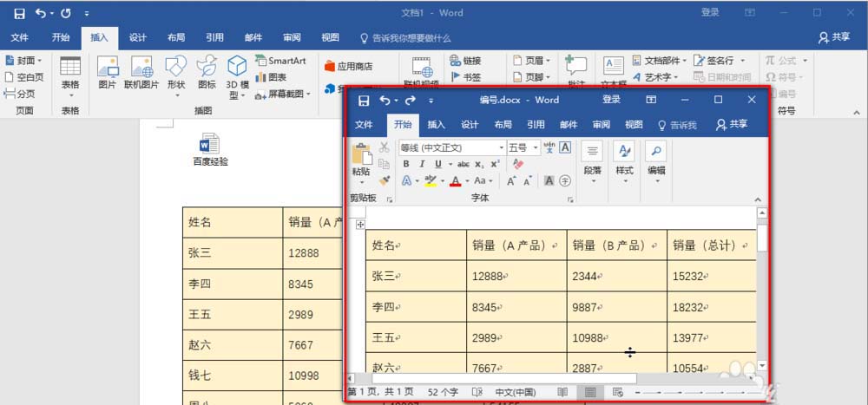This screenshot has width=868, height=405.
Task: Switch to the 设计 tab in main window
Action: (137, 38)
